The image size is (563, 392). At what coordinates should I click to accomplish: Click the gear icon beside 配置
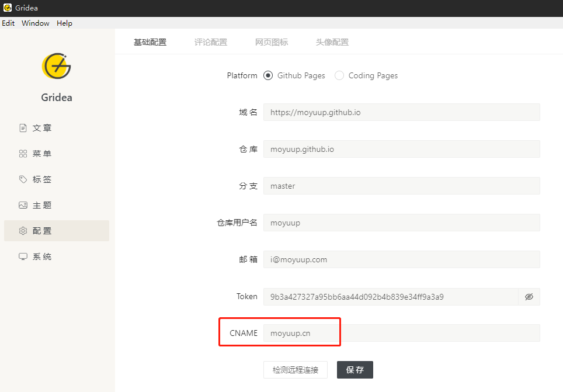point(23,231)
